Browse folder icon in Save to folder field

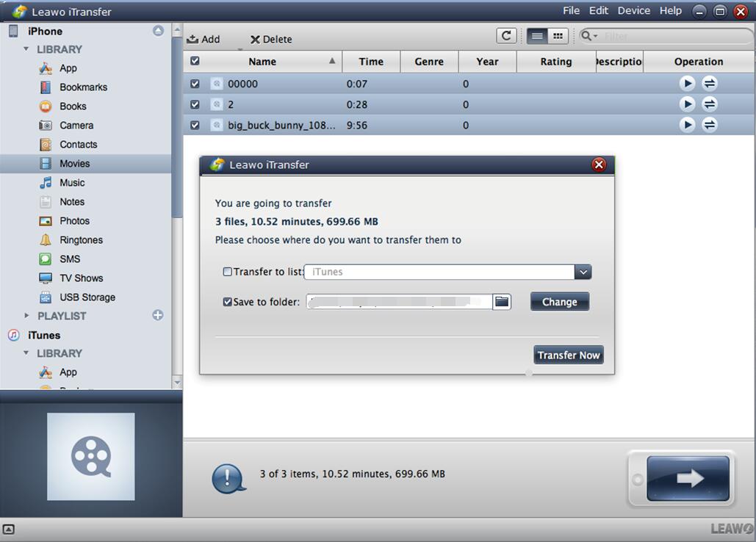[501, 302]
